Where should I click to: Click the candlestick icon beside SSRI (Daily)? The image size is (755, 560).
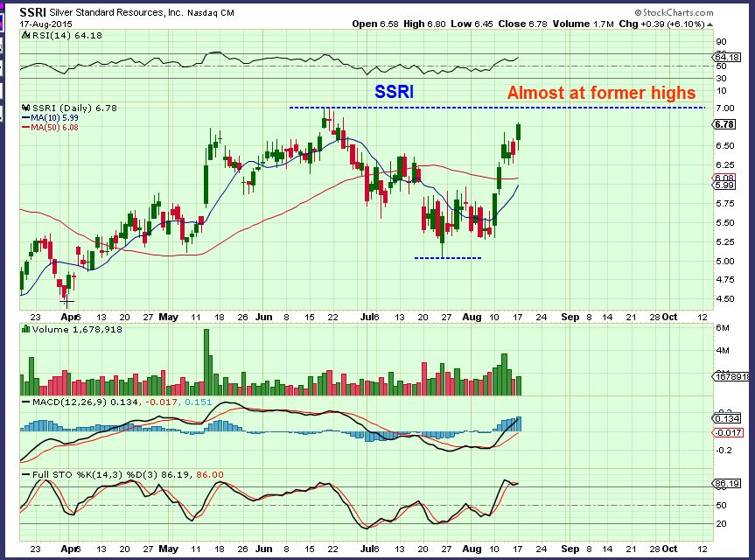pyautogui.click(x=26, y=108)
